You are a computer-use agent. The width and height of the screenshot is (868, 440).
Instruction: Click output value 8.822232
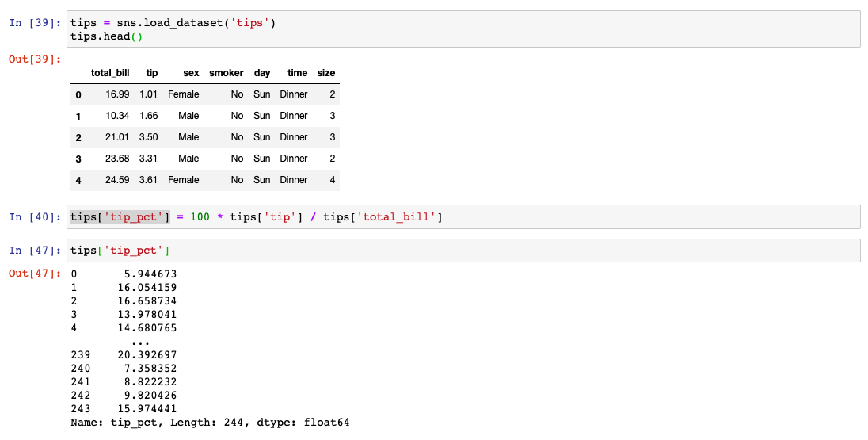[x=150, y=382]
